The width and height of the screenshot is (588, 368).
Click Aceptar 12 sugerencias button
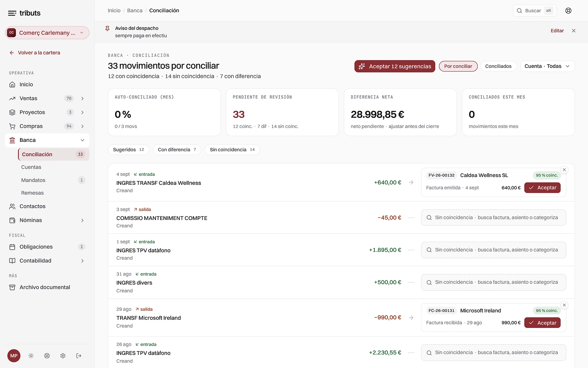coord(395,66)
